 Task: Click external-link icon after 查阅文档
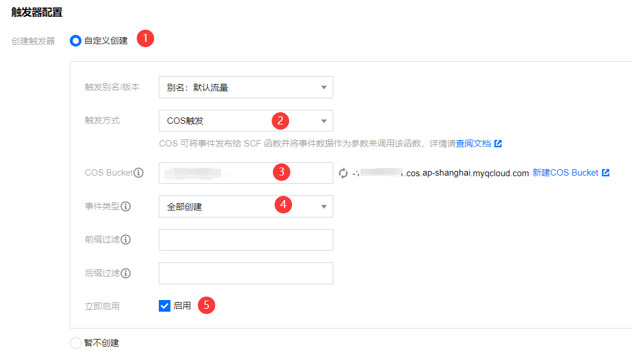click(498, 144)
